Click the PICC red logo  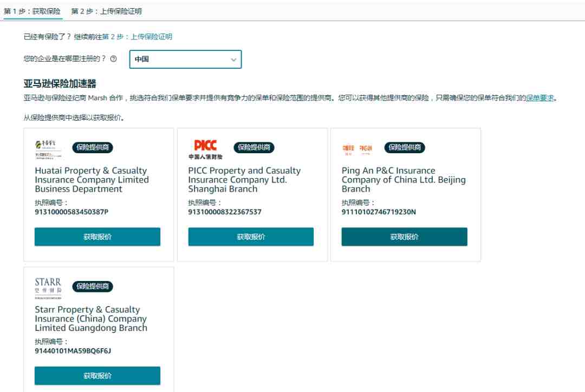[x=205, y=149]
